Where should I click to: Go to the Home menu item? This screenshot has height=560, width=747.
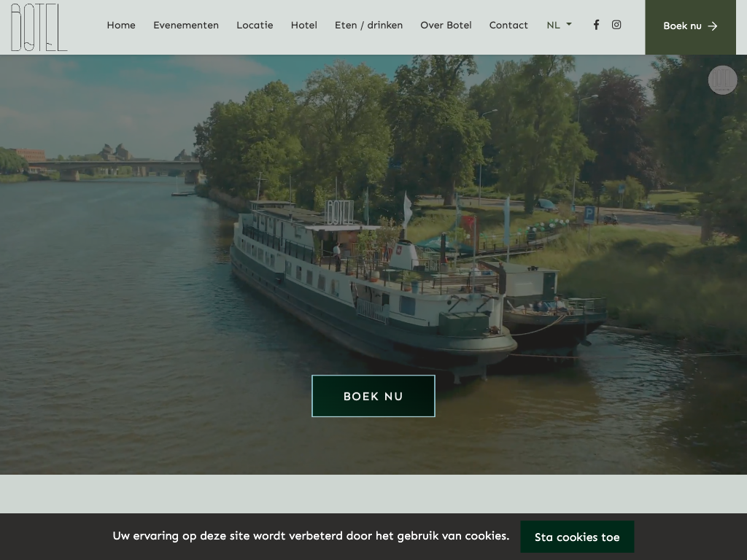click(121, 25)
